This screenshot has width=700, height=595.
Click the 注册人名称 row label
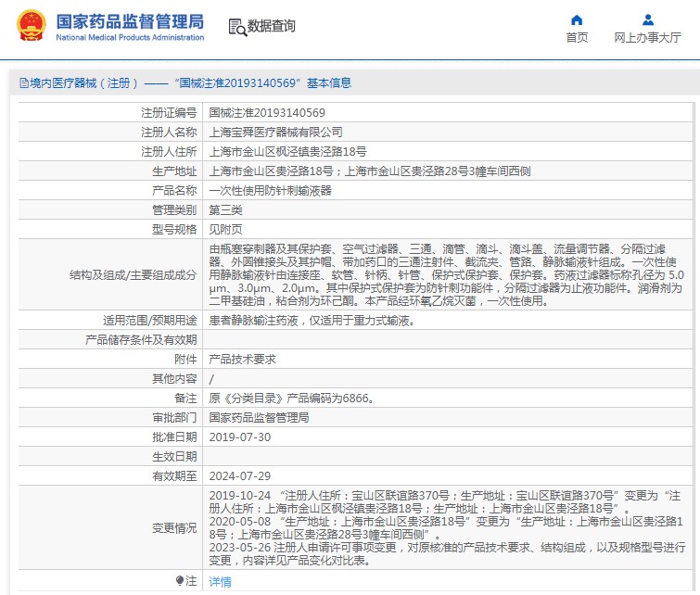169,133
